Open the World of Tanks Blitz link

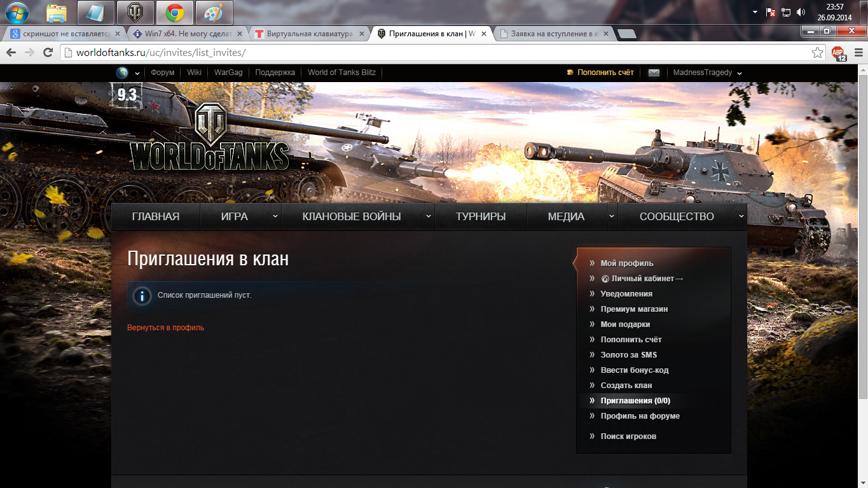tap(342, 73)
